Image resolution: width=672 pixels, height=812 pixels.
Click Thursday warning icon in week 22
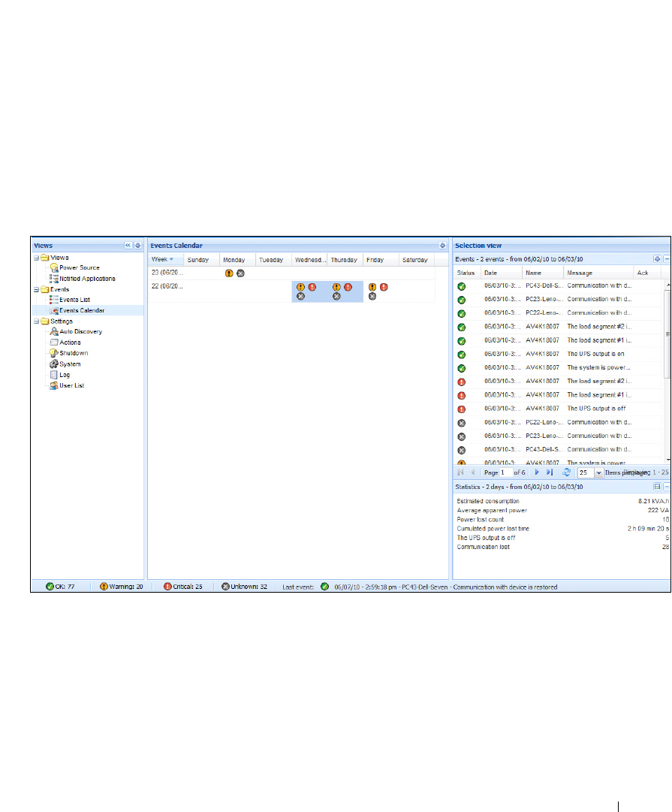(x=336, y=287)
